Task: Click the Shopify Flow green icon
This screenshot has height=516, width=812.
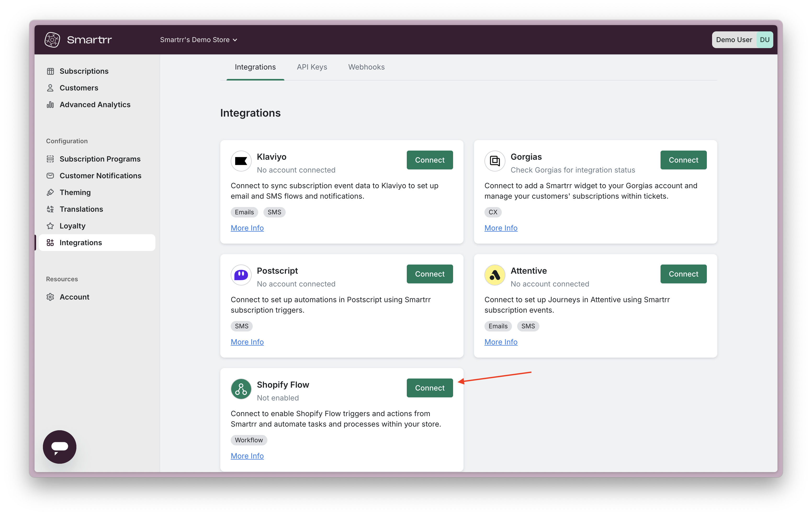Action: [241, 389]
